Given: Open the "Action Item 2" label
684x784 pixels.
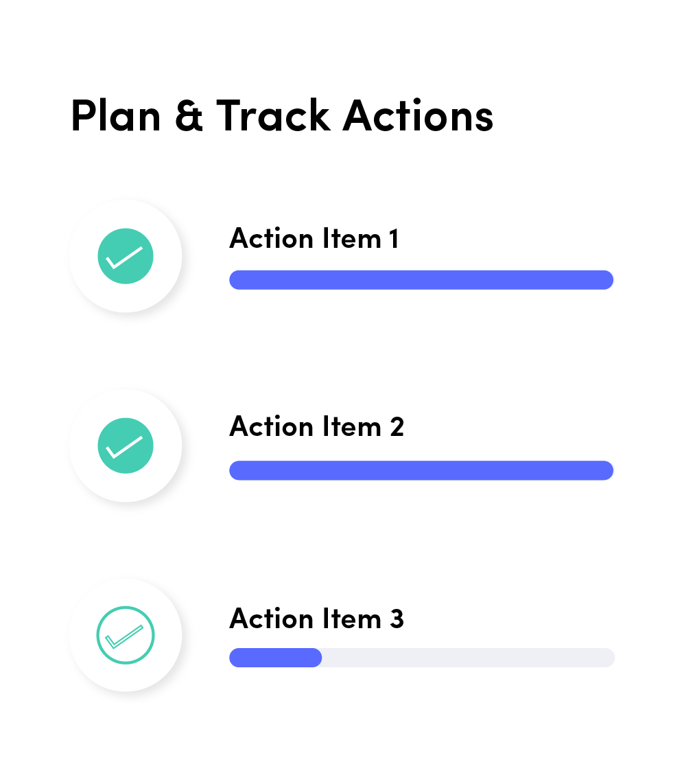Looking at the screenshot, I should pos(316,427).
